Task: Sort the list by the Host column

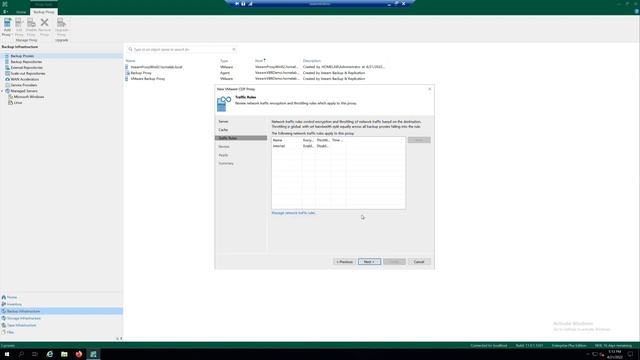Action: (259, 60)
